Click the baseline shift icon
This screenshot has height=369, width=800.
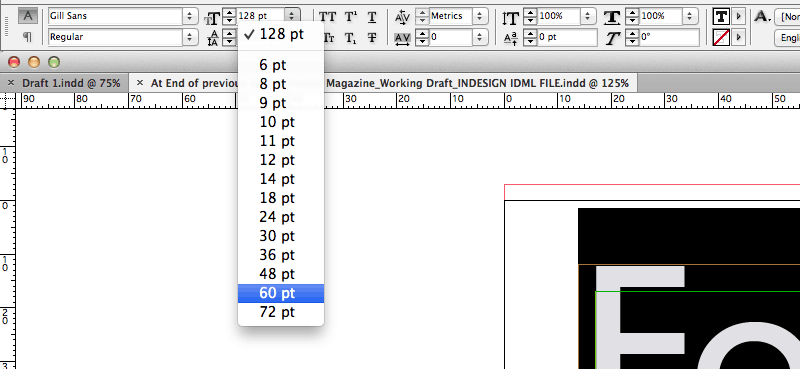pos(510,38)
